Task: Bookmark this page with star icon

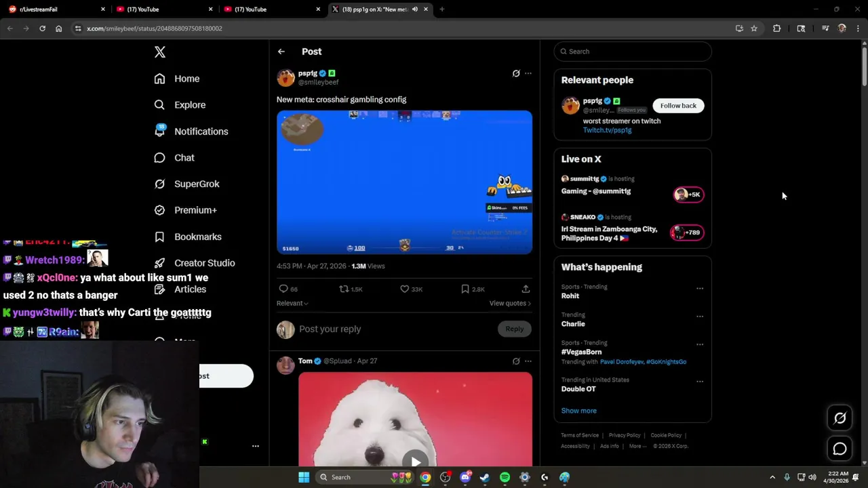Action: point(754,28)
